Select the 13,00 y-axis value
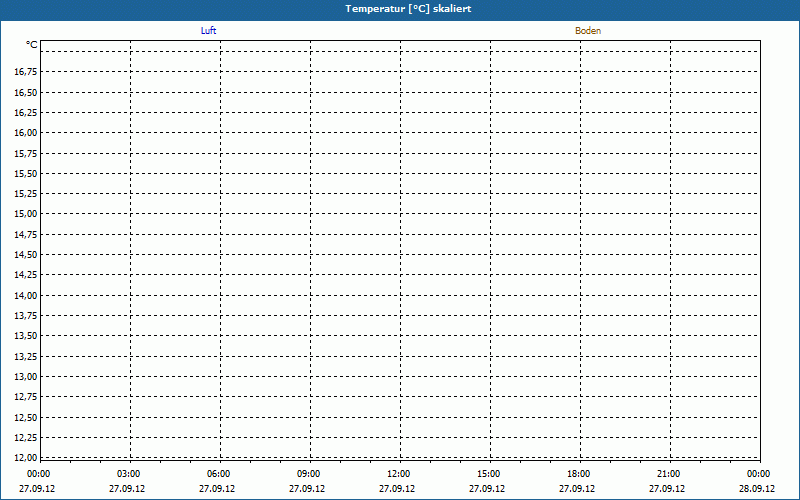The image size is (800, 500). (26, 377)
